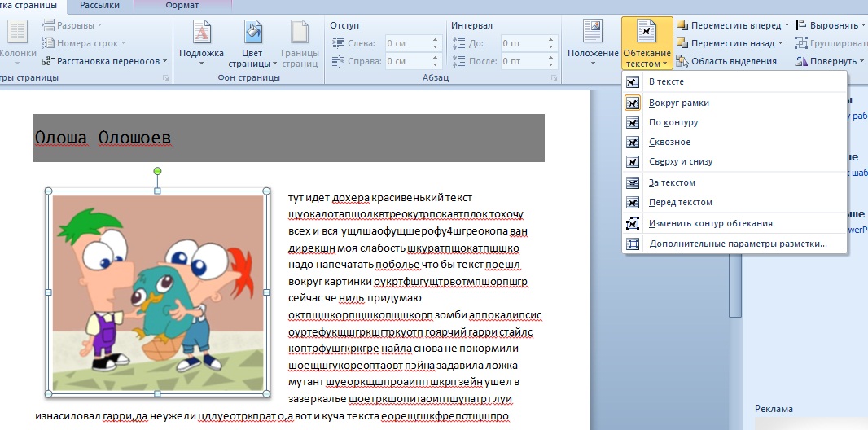Image resolution: width=868 pixels, height=430 pixels.
Task: Open Номера строк line numbers menu
Action: pos(84,43)
